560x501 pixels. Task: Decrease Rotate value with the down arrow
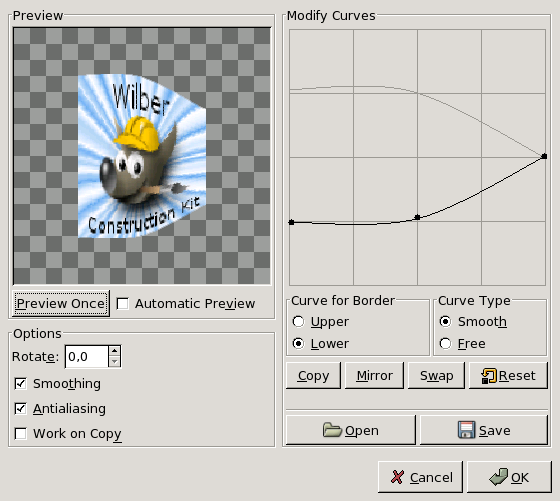click(x=114, y=362)
